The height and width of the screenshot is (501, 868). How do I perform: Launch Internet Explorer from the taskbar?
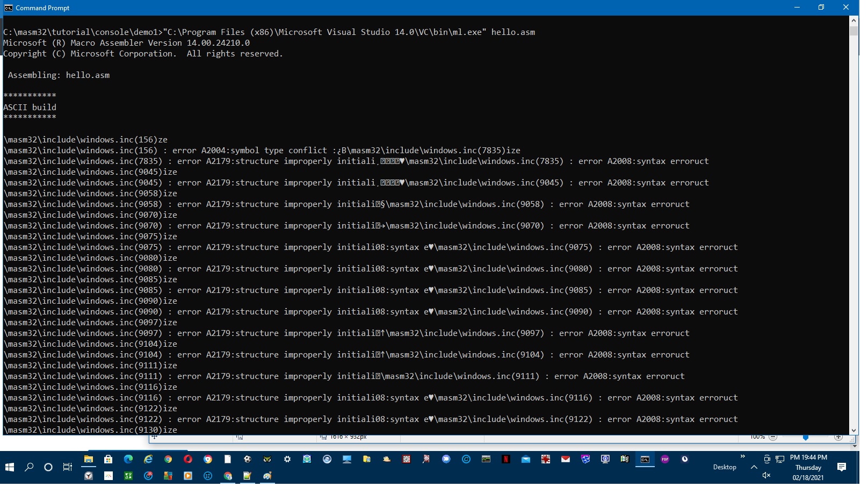pos(148,459)
